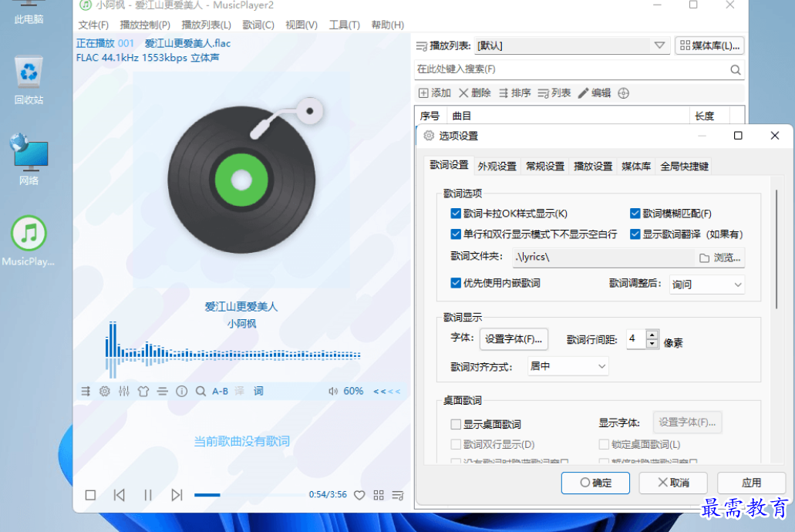Skip to next track
The height and width of the screenshot is (532, 795).
pos(177,495)
